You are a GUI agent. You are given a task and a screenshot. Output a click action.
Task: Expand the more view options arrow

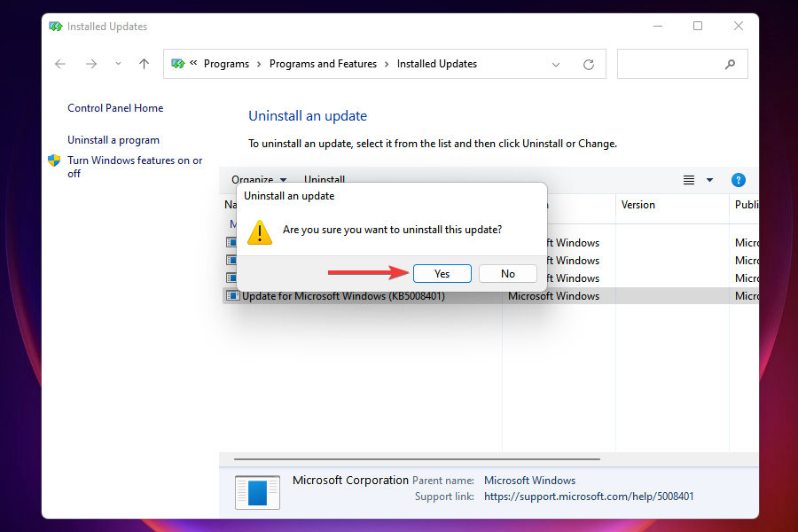(709, 180)
